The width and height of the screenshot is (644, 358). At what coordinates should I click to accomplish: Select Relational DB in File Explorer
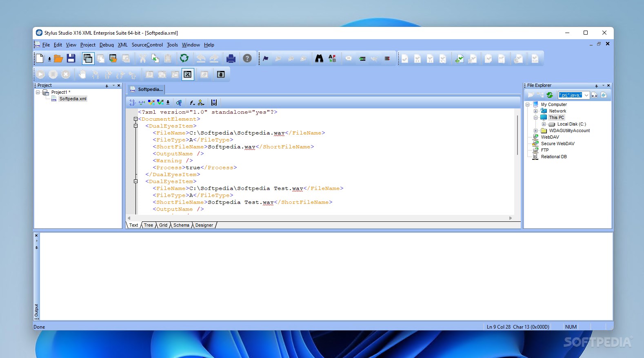[x=554, y=157]
